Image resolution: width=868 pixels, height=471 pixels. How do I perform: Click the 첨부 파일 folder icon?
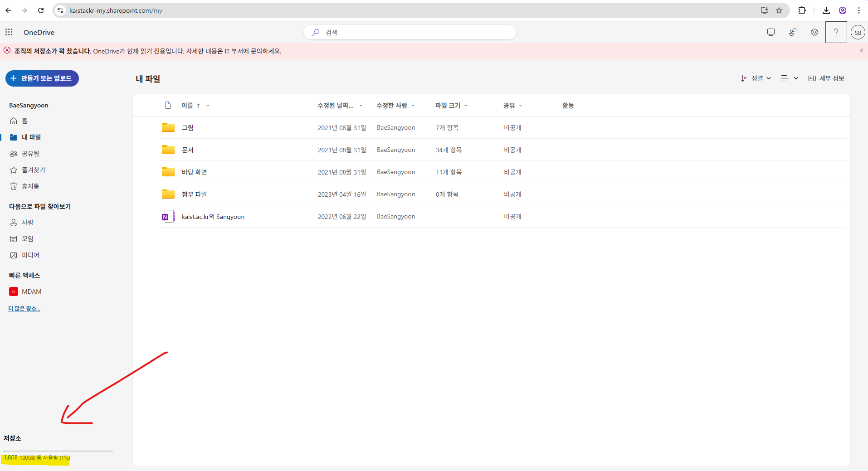coord(168,194)
